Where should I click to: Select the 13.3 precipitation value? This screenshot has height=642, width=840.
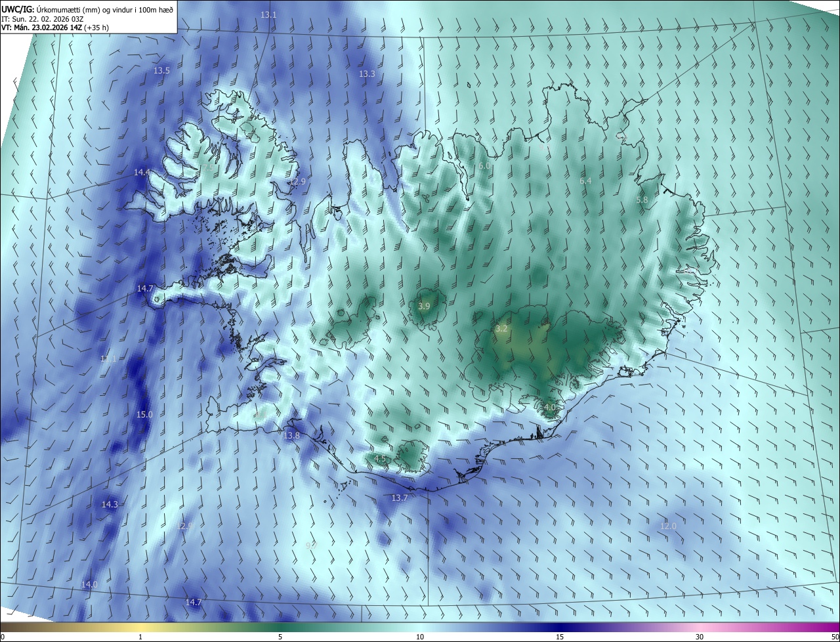pyautogui.click(x=367, y=74)
